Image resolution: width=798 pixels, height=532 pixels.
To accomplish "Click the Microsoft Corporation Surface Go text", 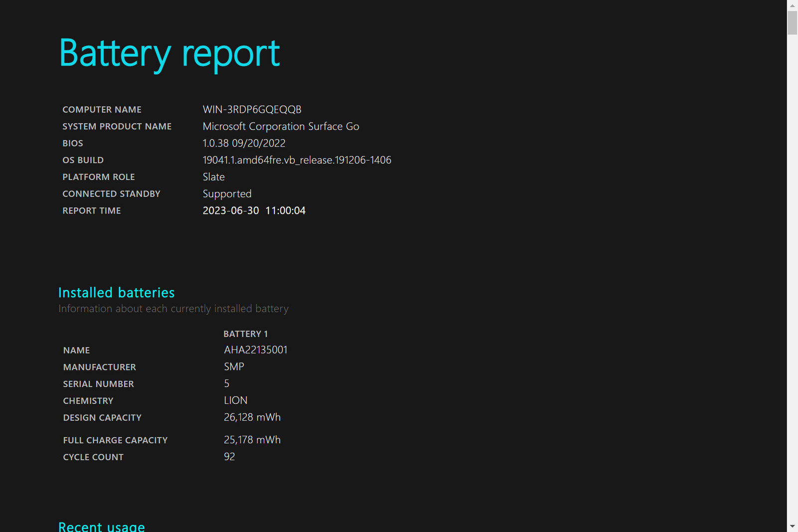I will (x=281, y=127).
